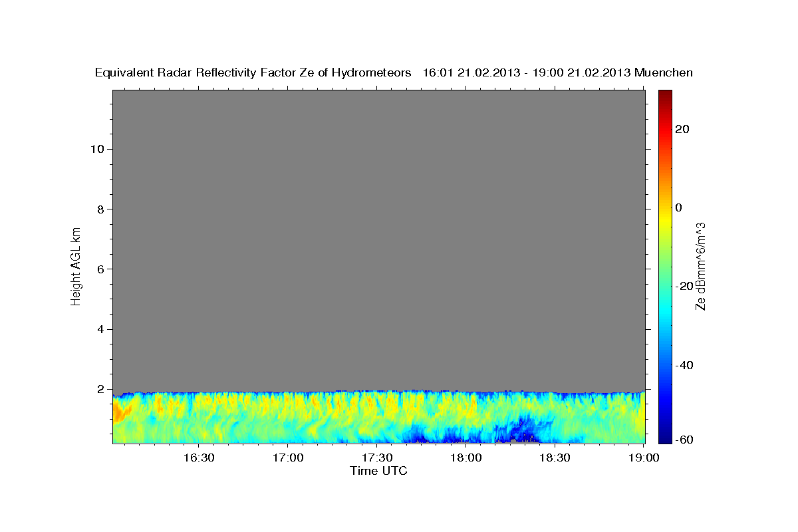This screenshot has height=532, width=798.
Task: Click the 'Time UTC' axis label
Action: tap(378, 471)
